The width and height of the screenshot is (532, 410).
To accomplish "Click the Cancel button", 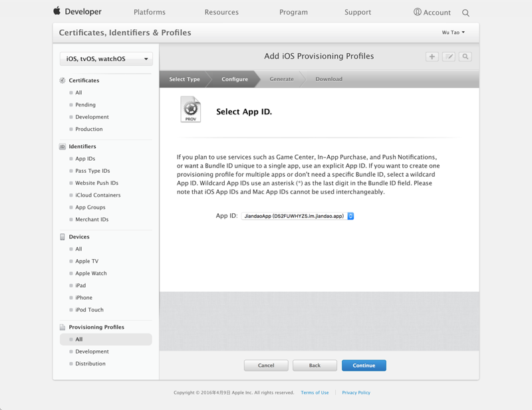I will (266, 365).
